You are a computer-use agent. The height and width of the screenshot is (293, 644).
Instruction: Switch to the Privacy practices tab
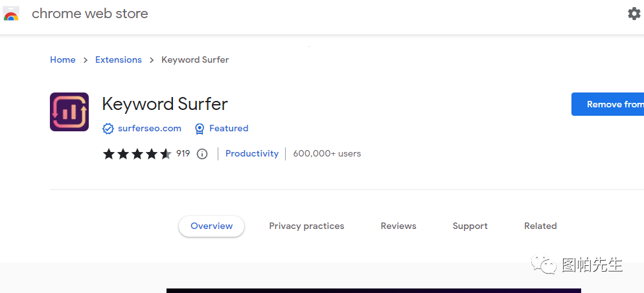pos(306,226)
